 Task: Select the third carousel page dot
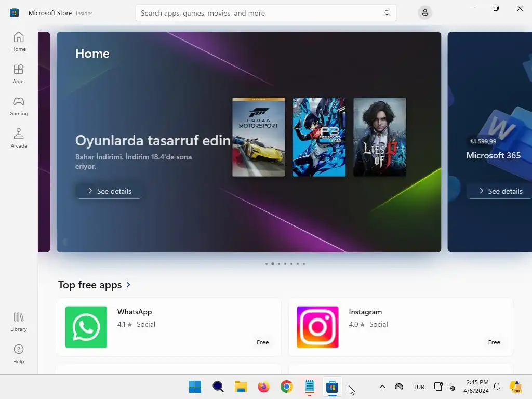pos(279,263)
